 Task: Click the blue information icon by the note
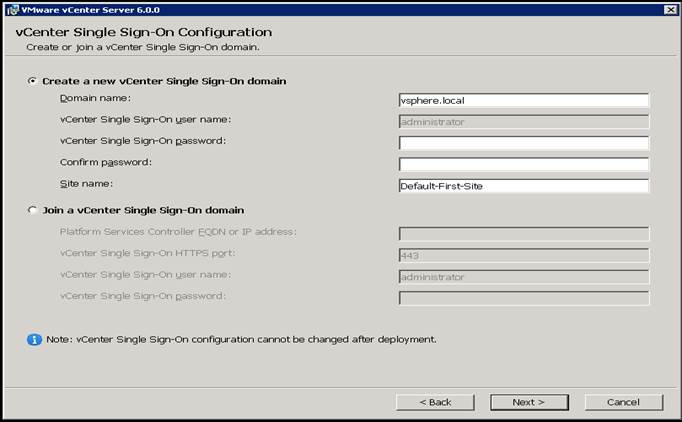click(34, 339)
